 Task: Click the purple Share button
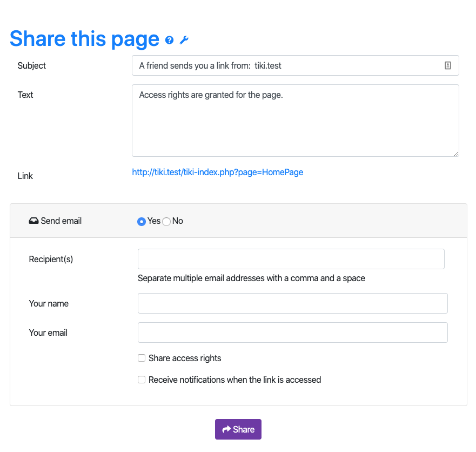click(238, 429)
